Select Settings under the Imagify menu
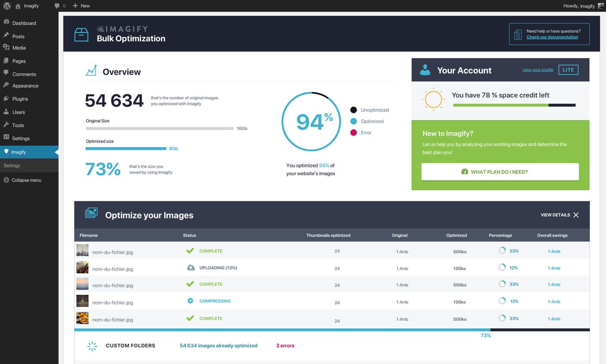 [12, 165]
